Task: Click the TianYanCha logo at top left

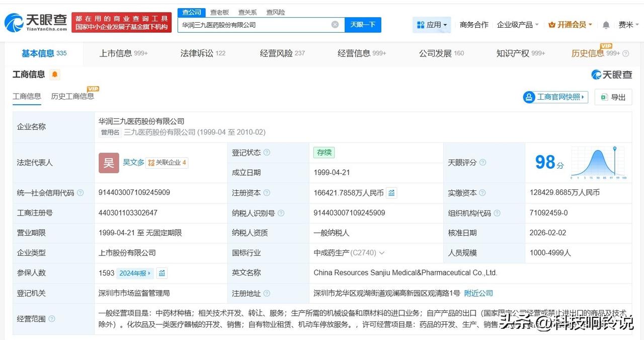Action: click(x=36, y=22)
